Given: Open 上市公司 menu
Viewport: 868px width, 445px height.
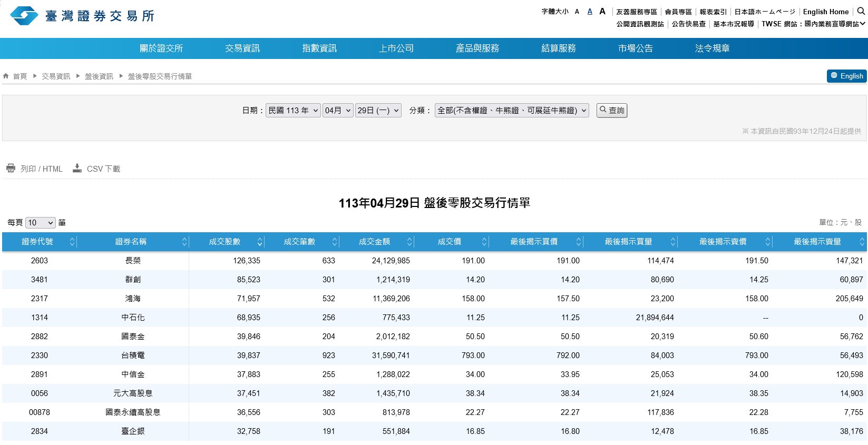Looking at the screenshot, I should point(396,48).
